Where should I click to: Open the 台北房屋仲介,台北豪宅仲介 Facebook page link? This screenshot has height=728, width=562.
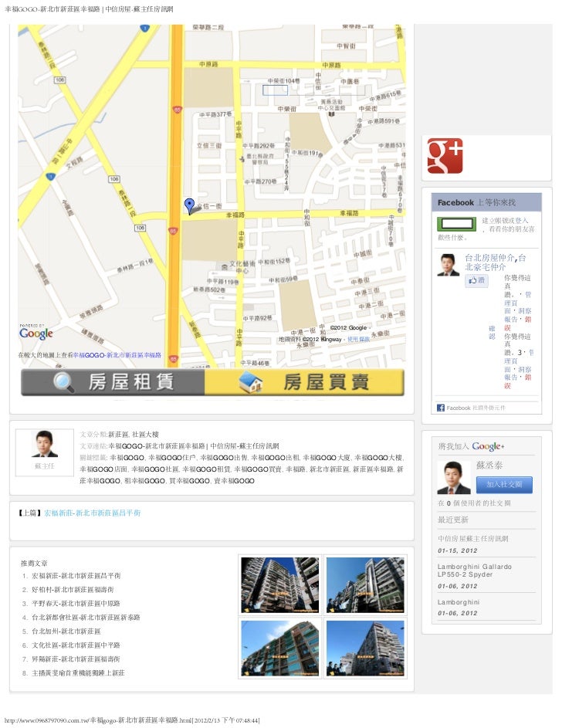(x=495, y=262)
